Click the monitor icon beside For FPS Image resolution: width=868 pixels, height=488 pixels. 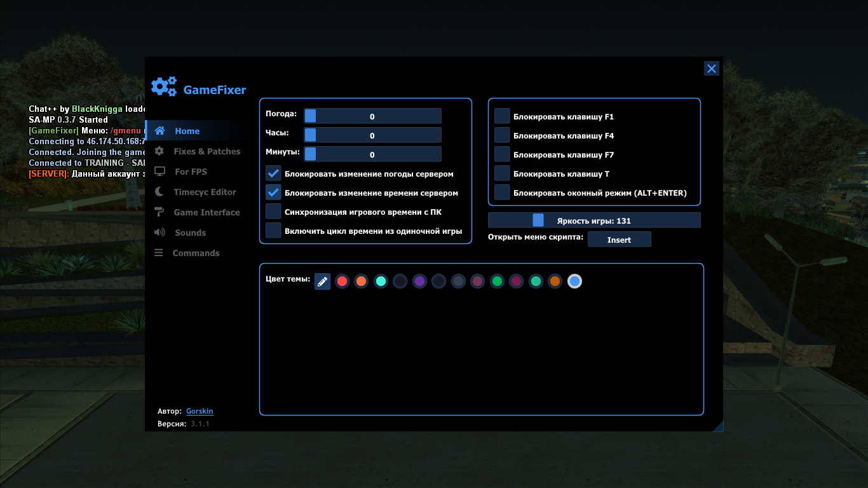click(x=159, y=172)
